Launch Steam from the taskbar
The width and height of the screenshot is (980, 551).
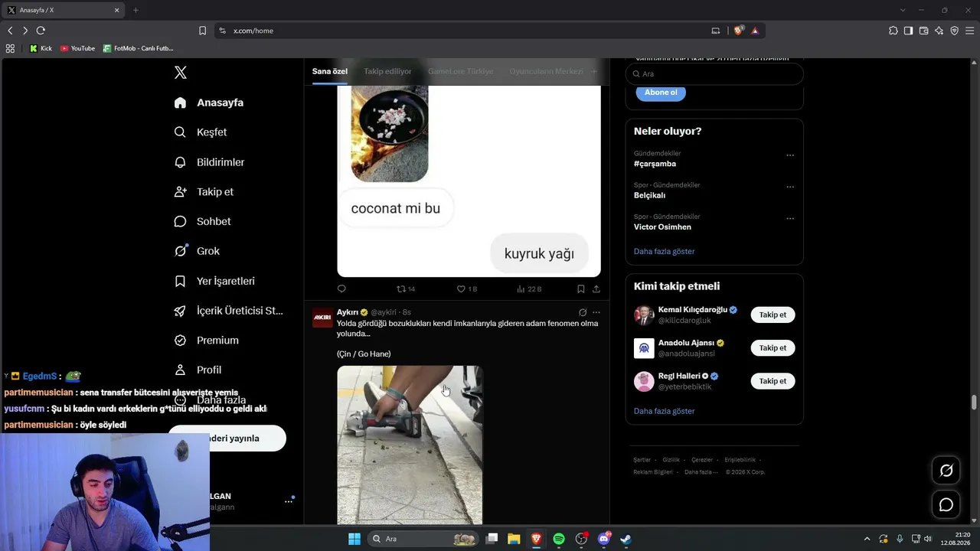tap(626, 539)
